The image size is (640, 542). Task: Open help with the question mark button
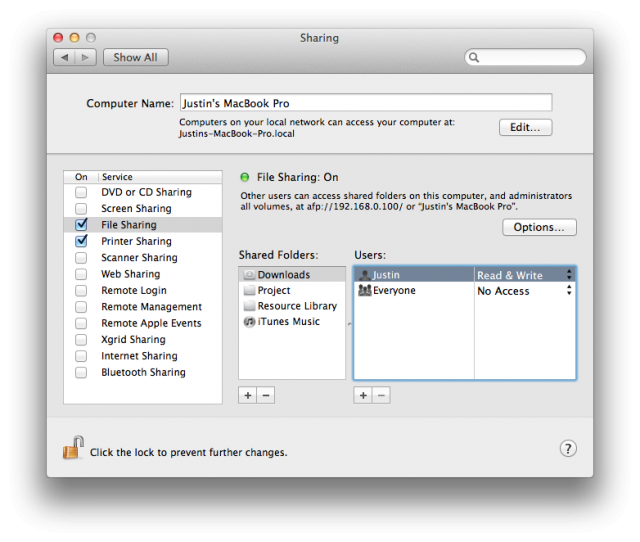click(x=568, y=449)
